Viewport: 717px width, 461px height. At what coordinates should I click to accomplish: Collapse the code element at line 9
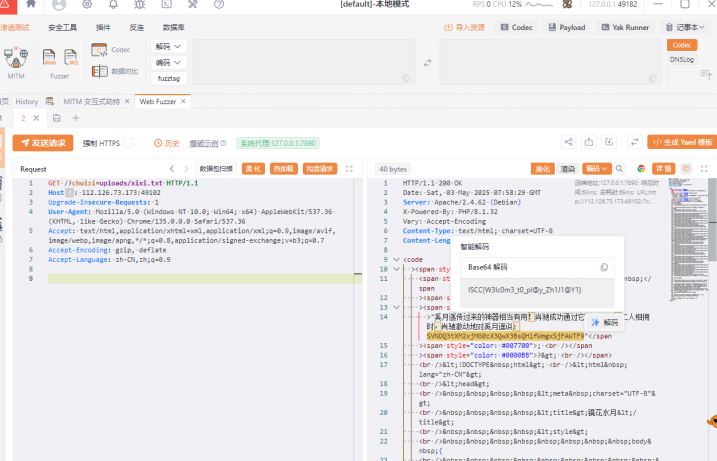[x=396, y=259]
